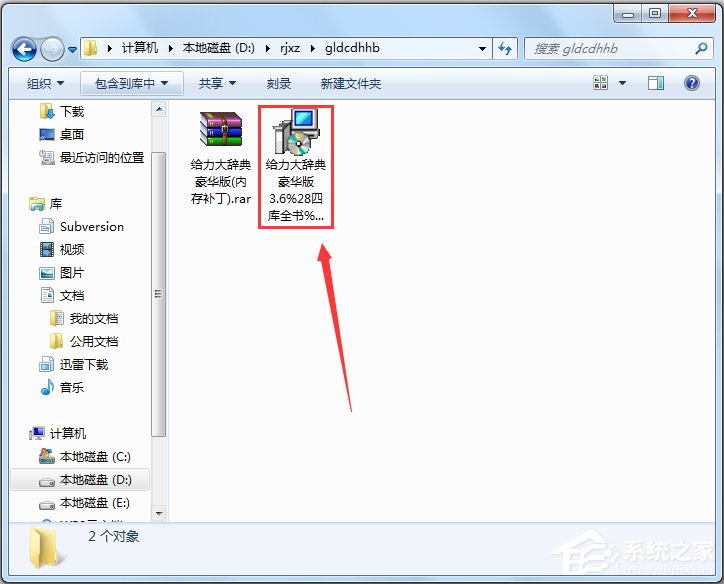Image resolution: width=724 pixels, height=584 pixels.
Task: Click the 文档 document icon
Action: [47, 295]
